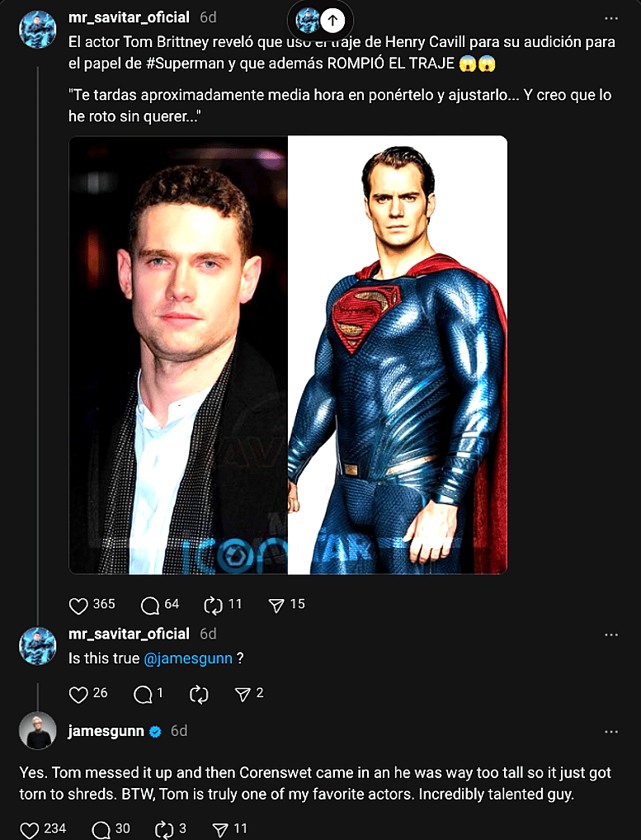Repost the 'Is this true' reply

coord(199,695)
